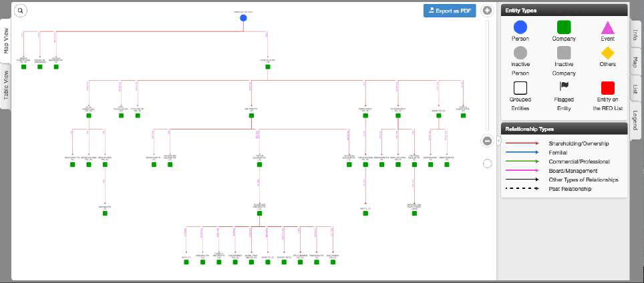Click the Entity Types panel header
This screenshot has height=283, width=644.
pos(565,10)
